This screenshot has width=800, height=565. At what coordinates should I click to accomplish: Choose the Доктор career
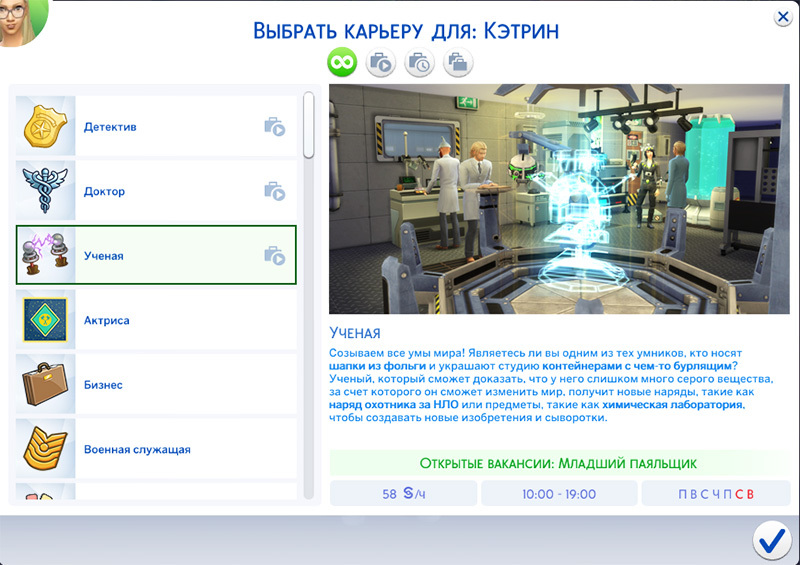pyautogui.click(x=156, y=190)
